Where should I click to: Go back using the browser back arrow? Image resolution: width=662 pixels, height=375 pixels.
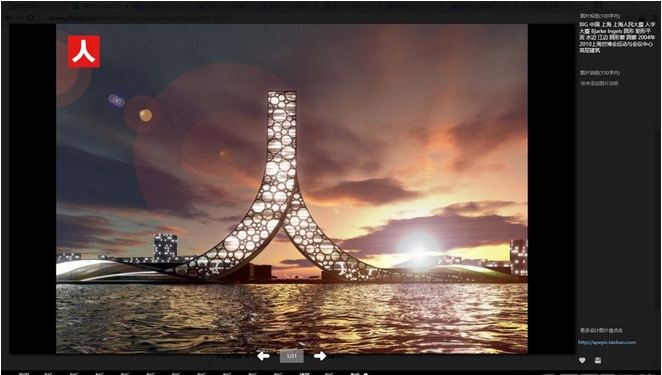pyautogui.click(x=8, y=18)
